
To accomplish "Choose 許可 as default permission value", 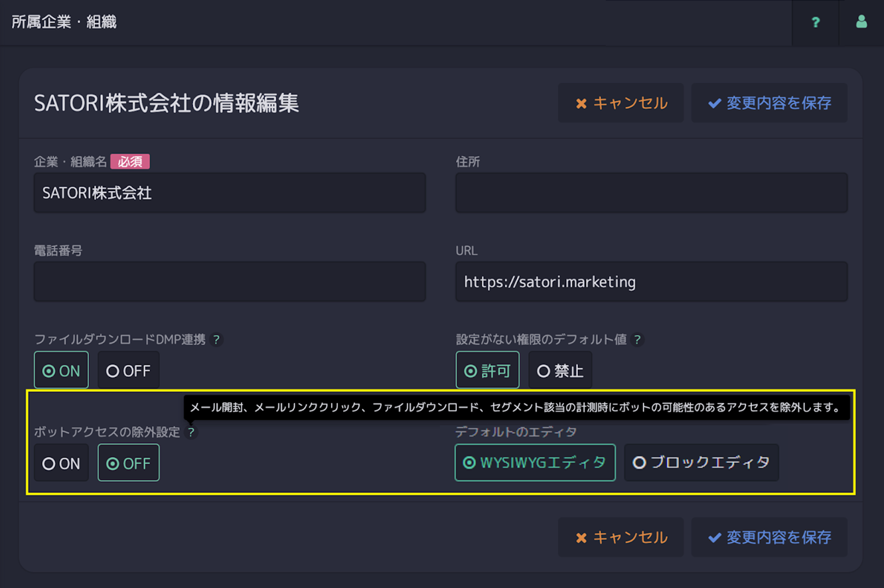I will coord(487,370).
